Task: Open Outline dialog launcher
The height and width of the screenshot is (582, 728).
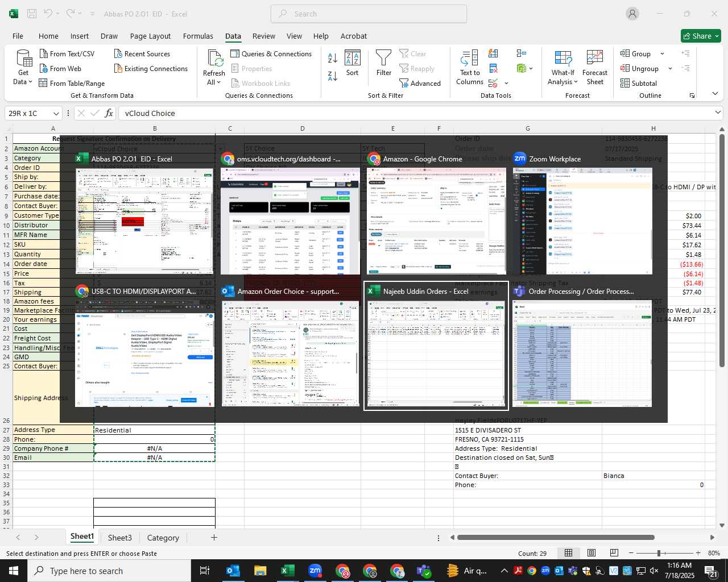Action: tap(692, 95)
